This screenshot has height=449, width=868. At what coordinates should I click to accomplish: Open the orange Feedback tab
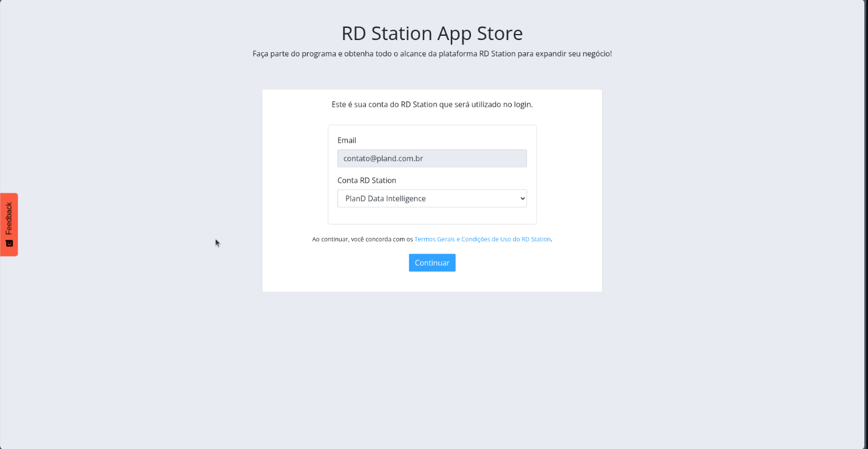click(8, 224)
